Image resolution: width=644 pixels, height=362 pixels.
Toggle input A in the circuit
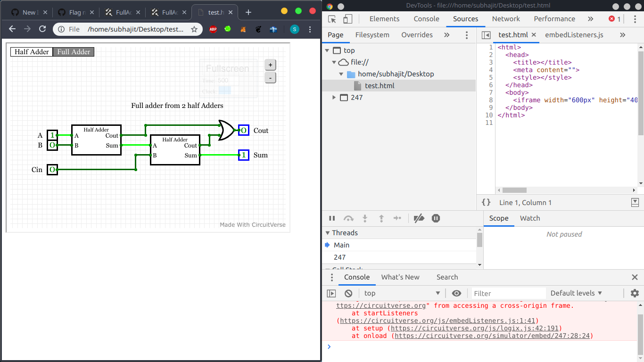(52, 135)
